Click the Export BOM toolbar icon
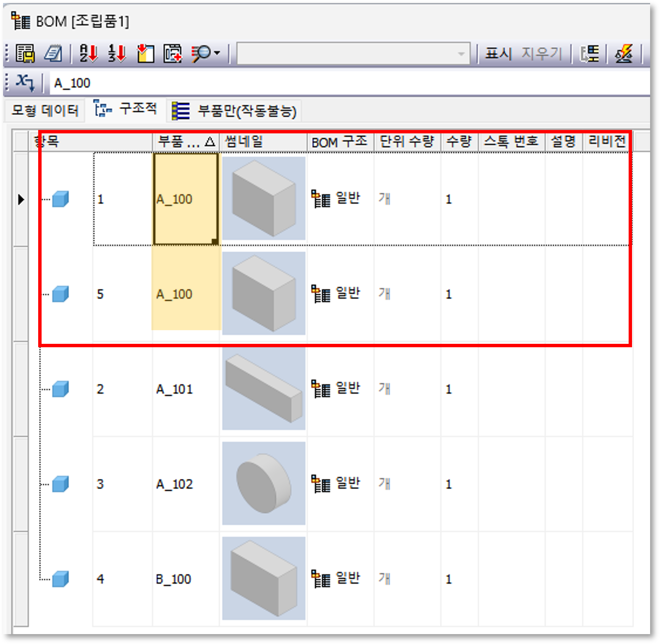 point(25,53)
